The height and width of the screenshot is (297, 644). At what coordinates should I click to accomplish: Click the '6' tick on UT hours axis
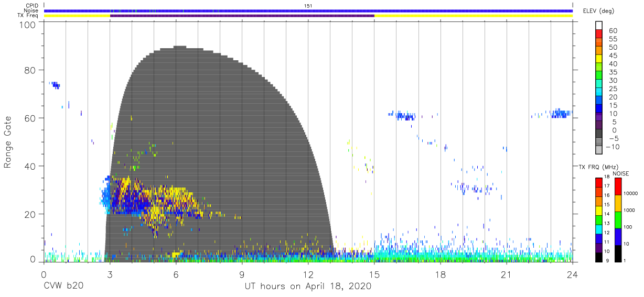[176, 274]
